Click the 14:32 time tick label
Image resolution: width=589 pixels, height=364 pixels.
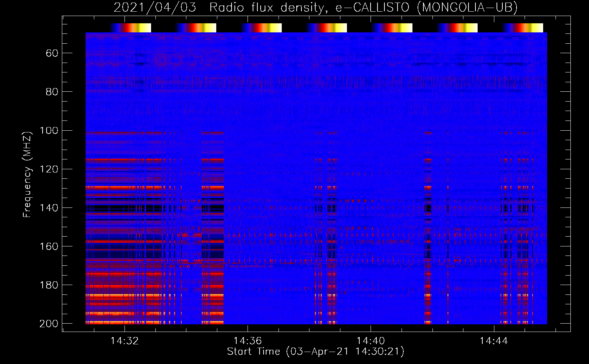tap(125, 341)
